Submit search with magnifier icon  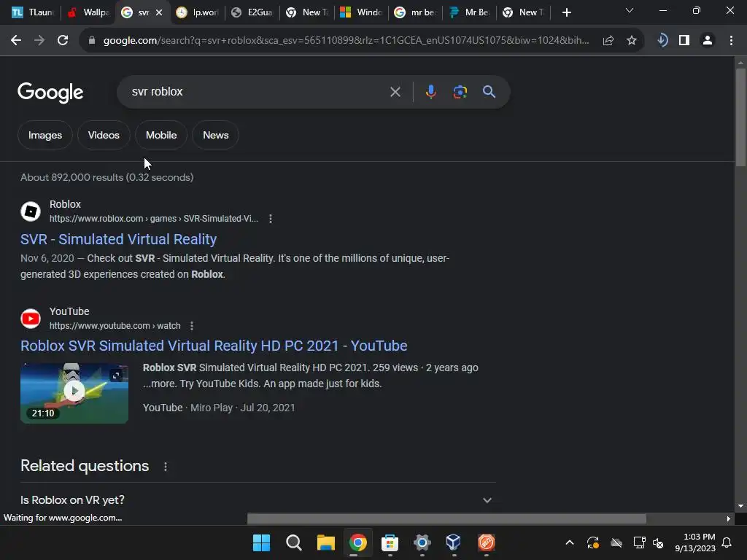coord(489,92)
